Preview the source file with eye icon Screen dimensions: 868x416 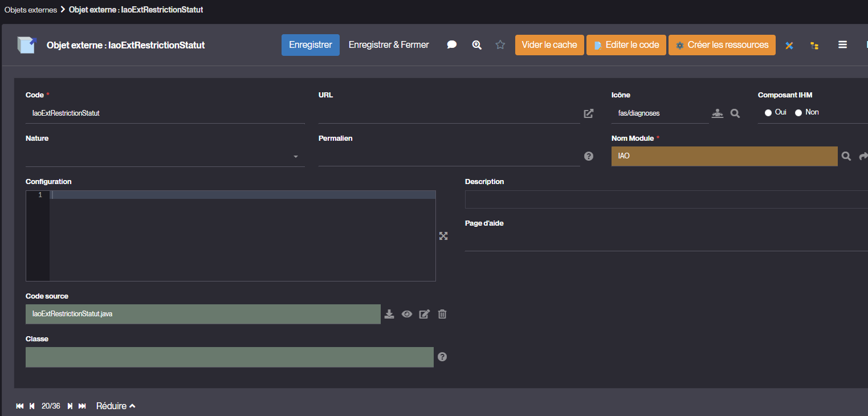coord(407,314)
